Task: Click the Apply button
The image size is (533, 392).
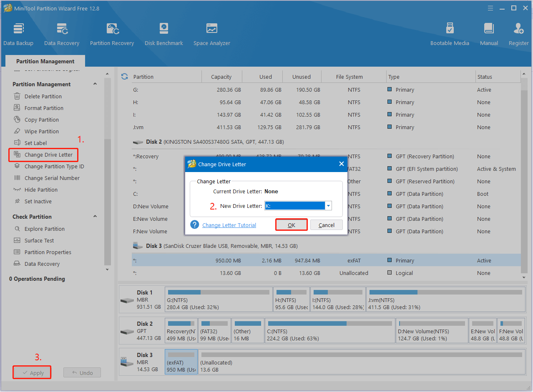Action: (32, 373)
